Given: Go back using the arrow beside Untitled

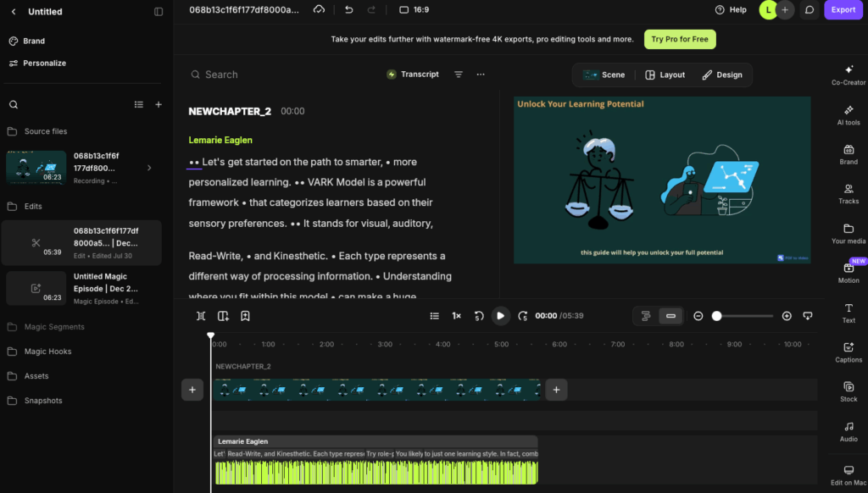Looking at the screenshot, I should click(14, 12).
